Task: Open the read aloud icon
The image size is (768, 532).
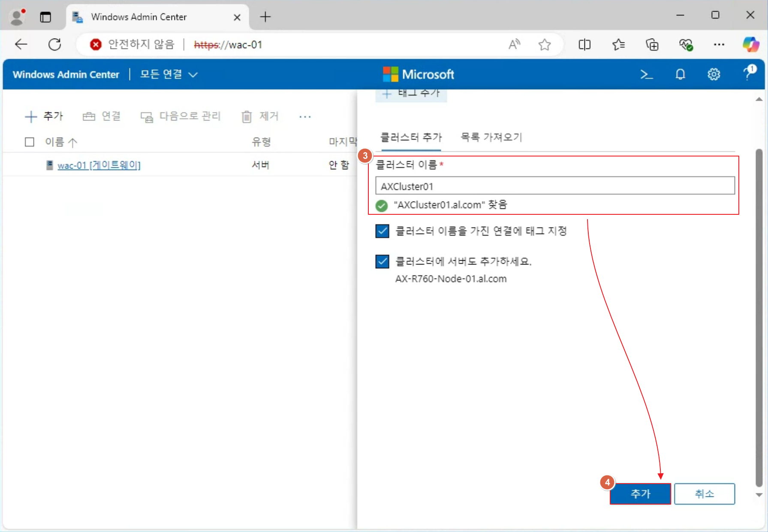Action: 514,44
